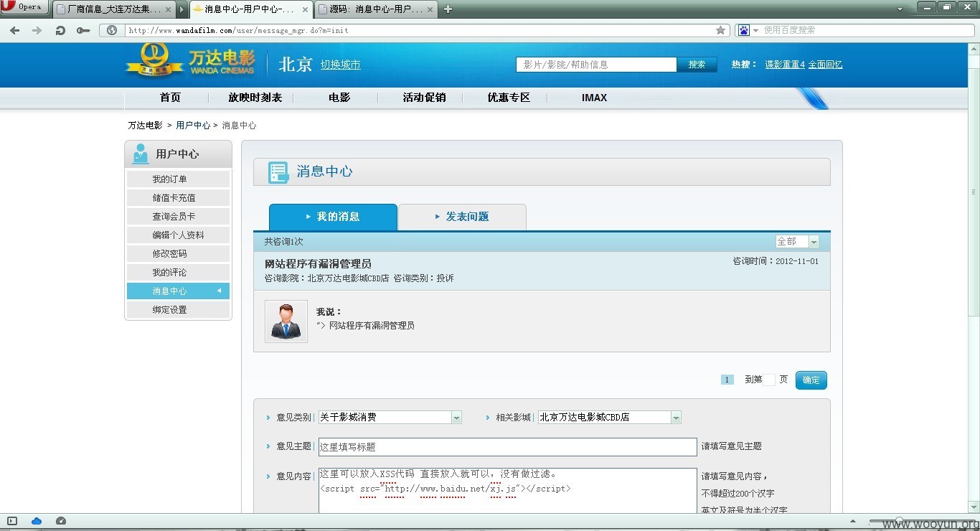The height and width of the screenshot is (531, 980).
Task: Open the 活动促销 navigation item
Action: (x=424, y=98)
